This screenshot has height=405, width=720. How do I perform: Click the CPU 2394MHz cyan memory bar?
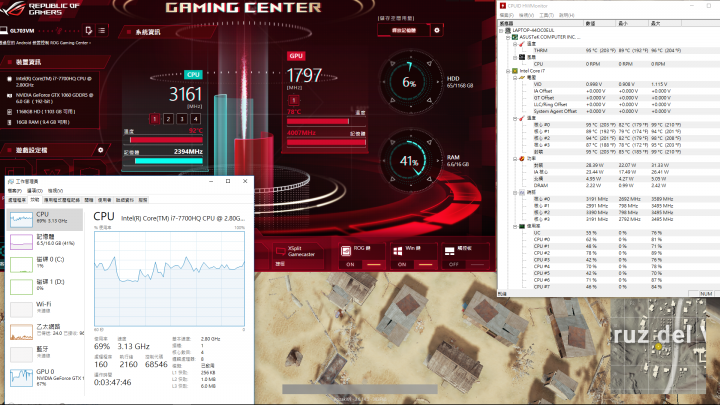point(169,161)
